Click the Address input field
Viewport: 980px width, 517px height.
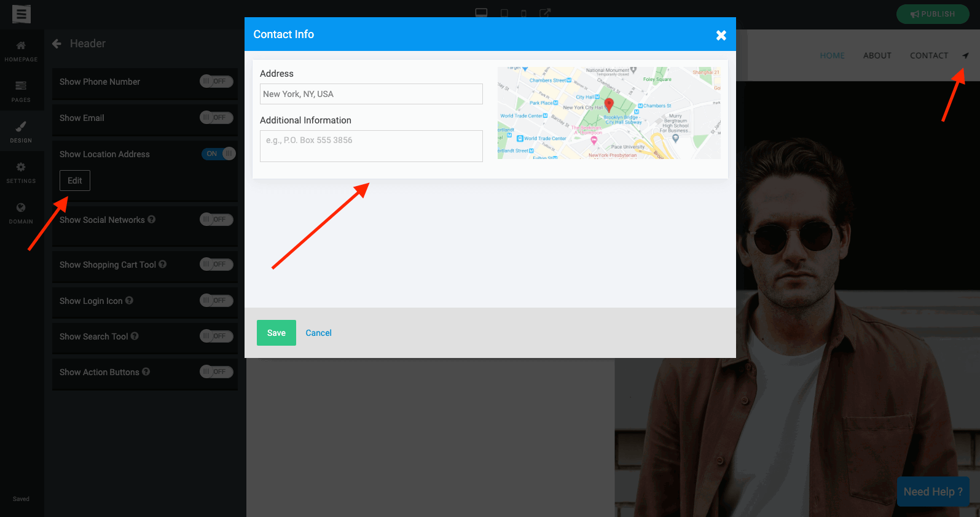coord(371,94)
